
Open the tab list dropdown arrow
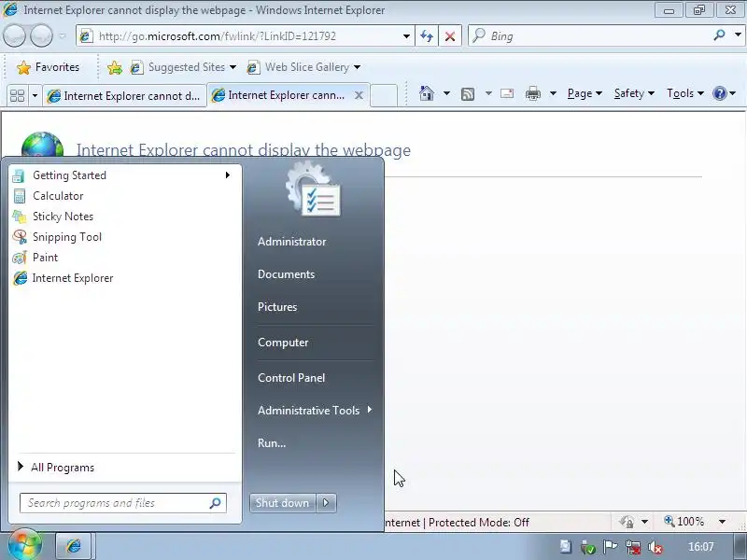point(35,96)
